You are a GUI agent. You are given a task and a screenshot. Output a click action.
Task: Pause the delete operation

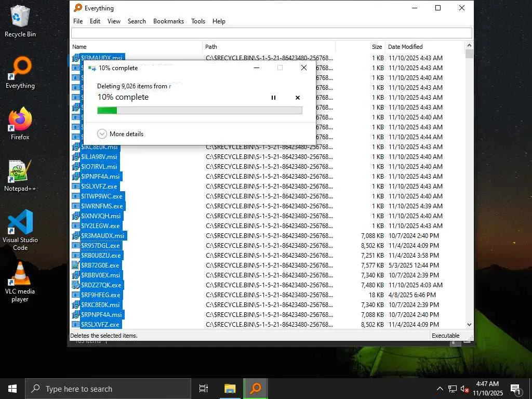pyautogui.click(x=273, y=98)
